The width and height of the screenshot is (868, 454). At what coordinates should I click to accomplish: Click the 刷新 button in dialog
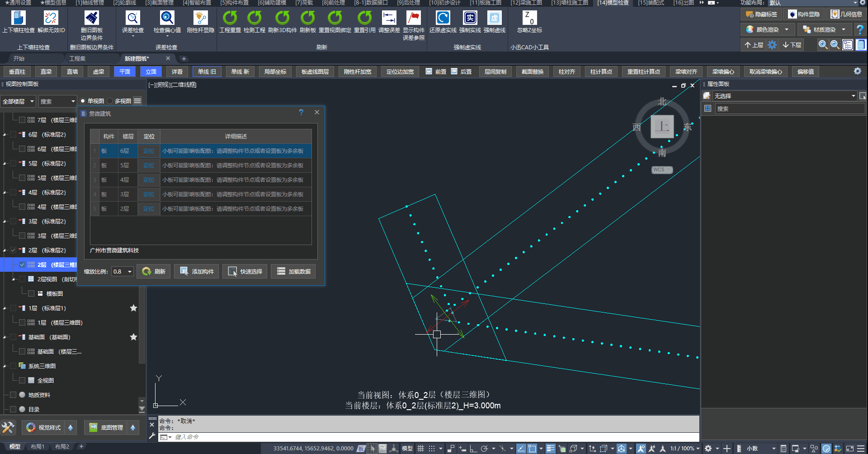tap(154, 271)
